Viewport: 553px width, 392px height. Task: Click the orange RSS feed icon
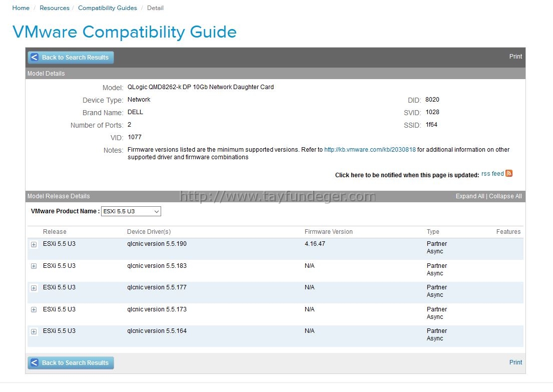tap(508, 173)
